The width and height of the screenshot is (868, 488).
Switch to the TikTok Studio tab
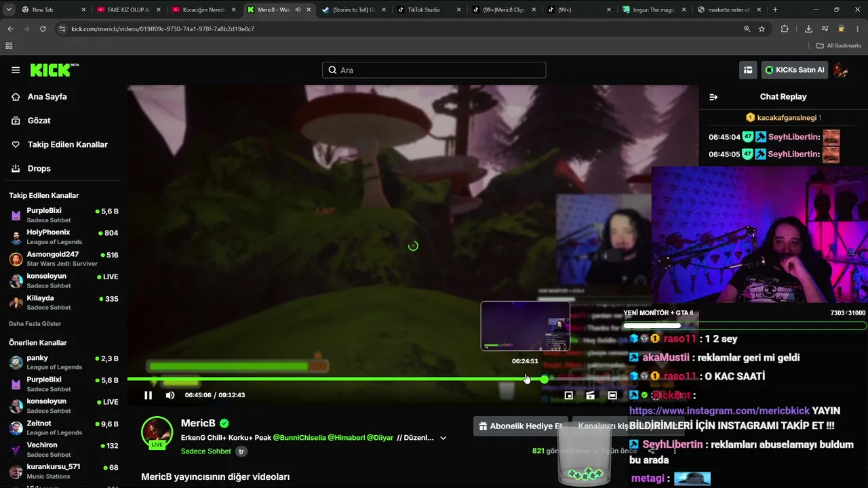click(x=429, y=9)
